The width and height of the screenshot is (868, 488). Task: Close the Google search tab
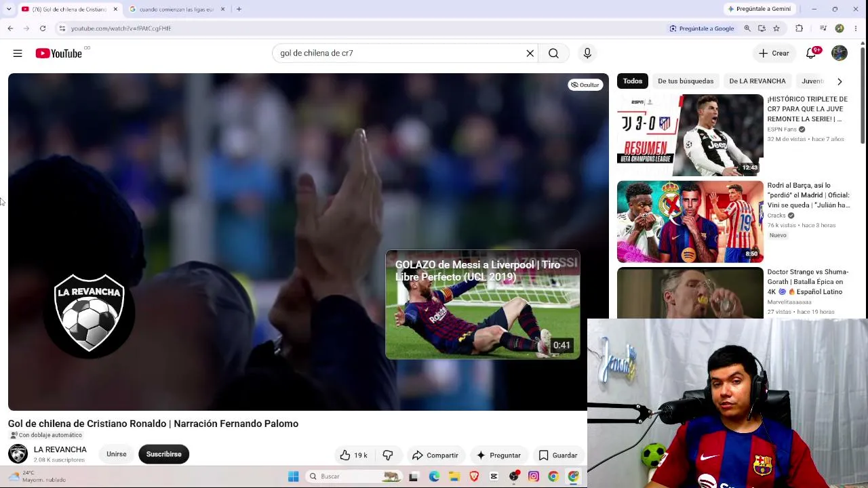[x=222, y=9]
